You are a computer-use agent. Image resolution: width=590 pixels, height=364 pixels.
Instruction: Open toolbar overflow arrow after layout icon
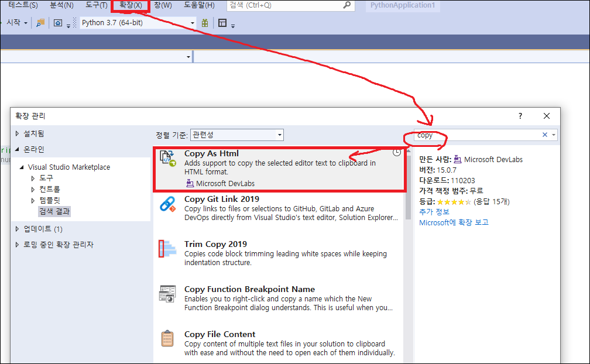(233, 26)
